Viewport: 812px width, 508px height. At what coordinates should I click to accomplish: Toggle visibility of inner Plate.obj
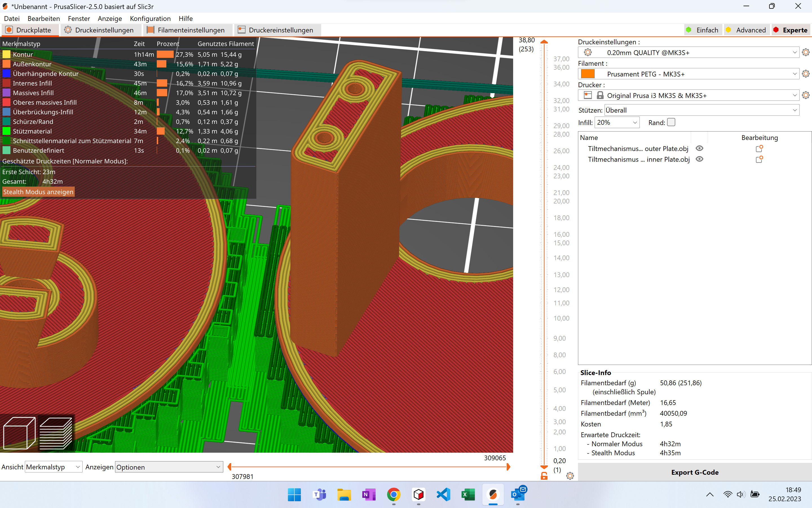tap(700, 159)
